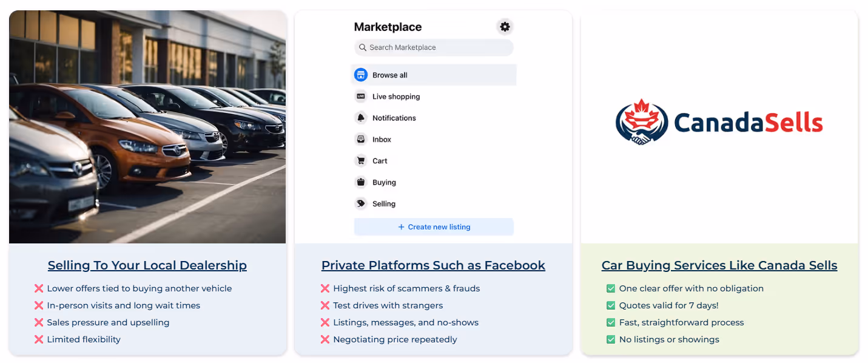Click red X beside Limited flexibility
Viewport: 868px width, 363px height.
coord(39,339)
